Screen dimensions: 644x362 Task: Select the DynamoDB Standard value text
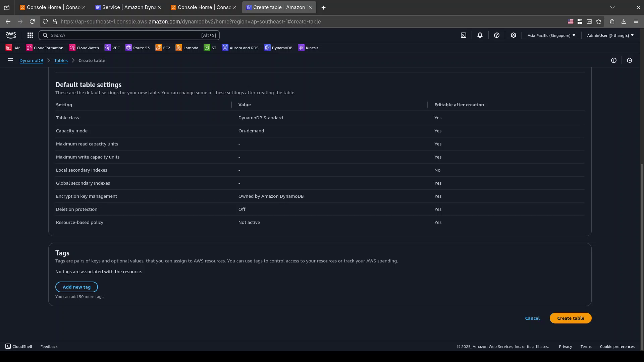tap(260, 118)
